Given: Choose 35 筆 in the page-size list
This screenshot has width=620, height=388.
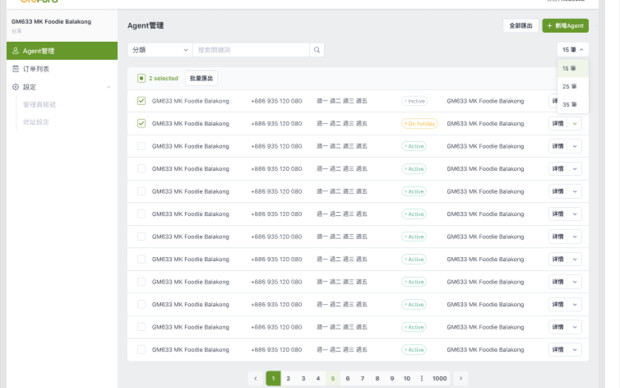Looking at the screenshot, I should click(x=573, y=105).
